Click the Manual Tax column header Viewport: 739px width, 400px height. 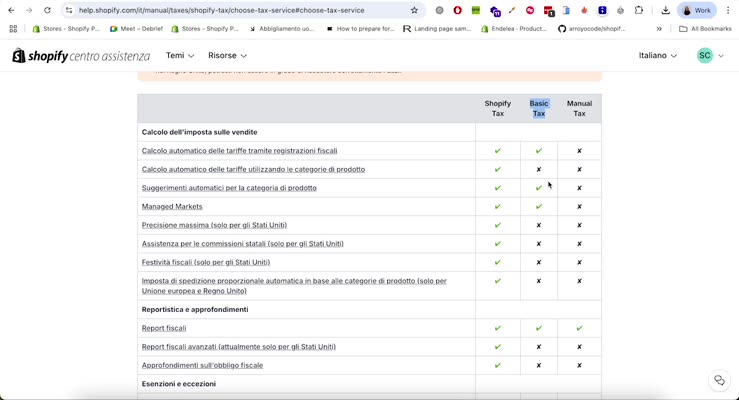coord(579,108)
